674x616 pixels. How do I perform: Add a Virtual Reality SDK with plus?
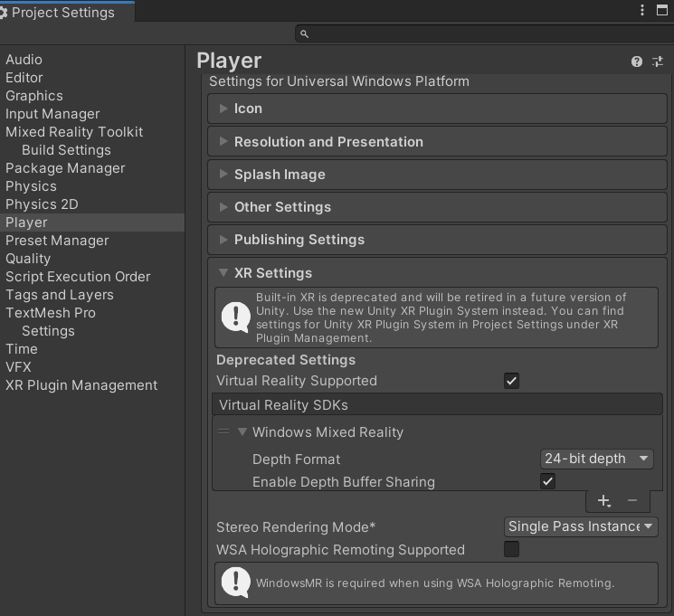coord(603,500)
